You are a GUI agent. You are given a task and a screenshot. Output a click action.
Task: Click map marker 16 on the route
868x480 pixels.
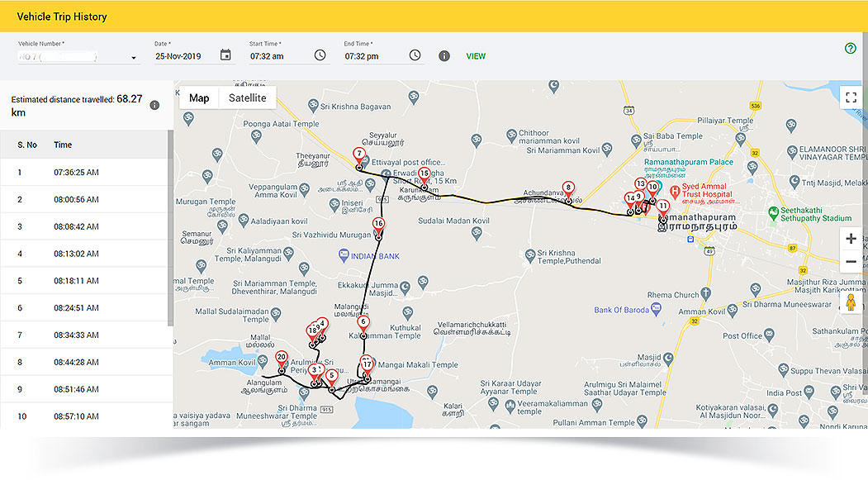pyautogui.click(x=378, y=226)
